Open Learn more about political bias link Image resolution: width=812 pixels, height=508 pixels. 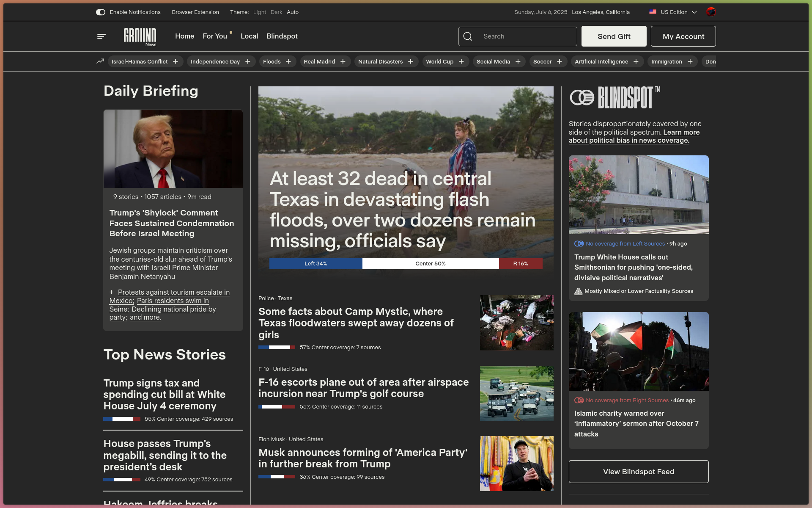tap(634, 136)
